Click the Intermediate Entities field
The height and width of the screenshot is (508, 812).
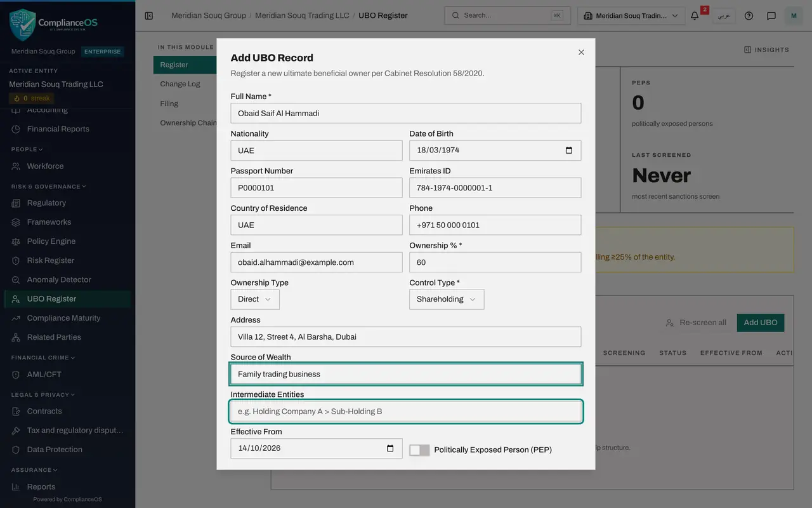406,411
